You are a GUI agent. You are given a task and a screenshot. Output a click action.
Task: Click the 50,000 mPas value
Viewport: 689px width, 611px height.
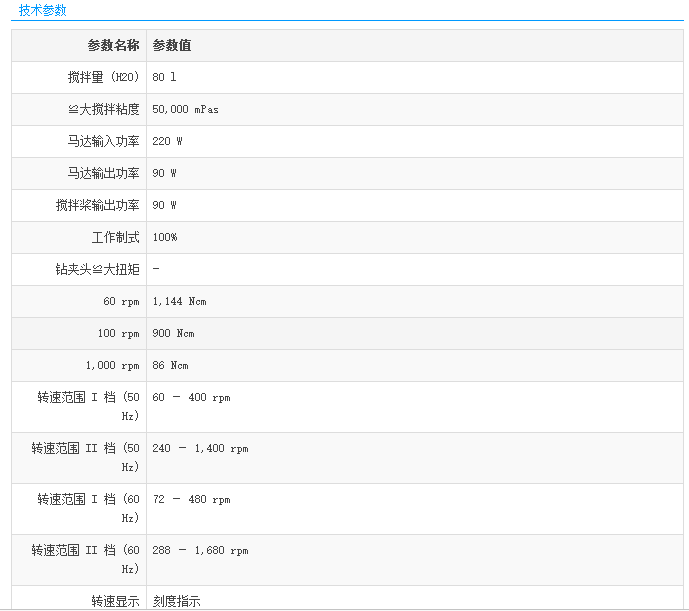click(x=185, y=109)
